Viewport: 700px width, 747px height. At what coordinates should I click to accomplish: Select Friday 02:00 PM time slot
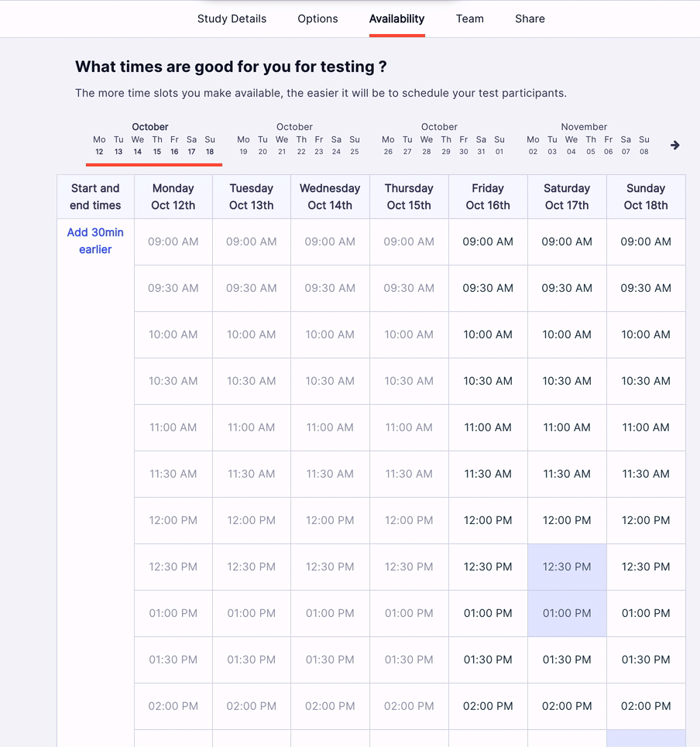coord(488,706)
